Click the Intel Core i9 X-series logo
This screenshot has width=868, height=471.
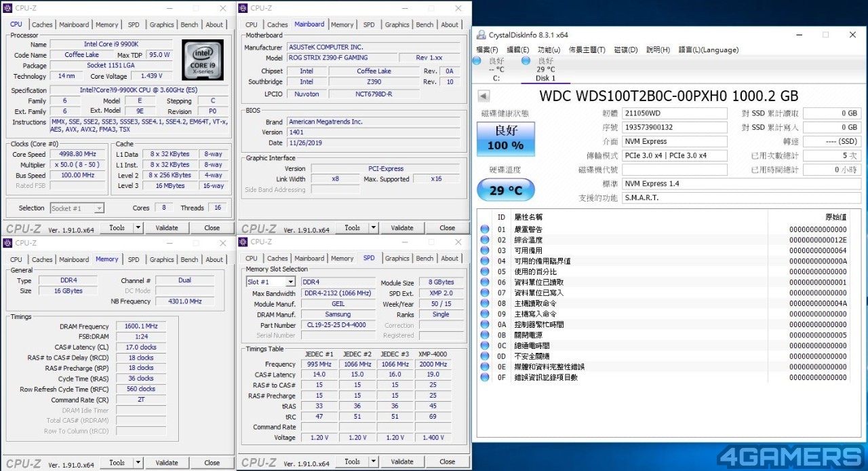203,60
